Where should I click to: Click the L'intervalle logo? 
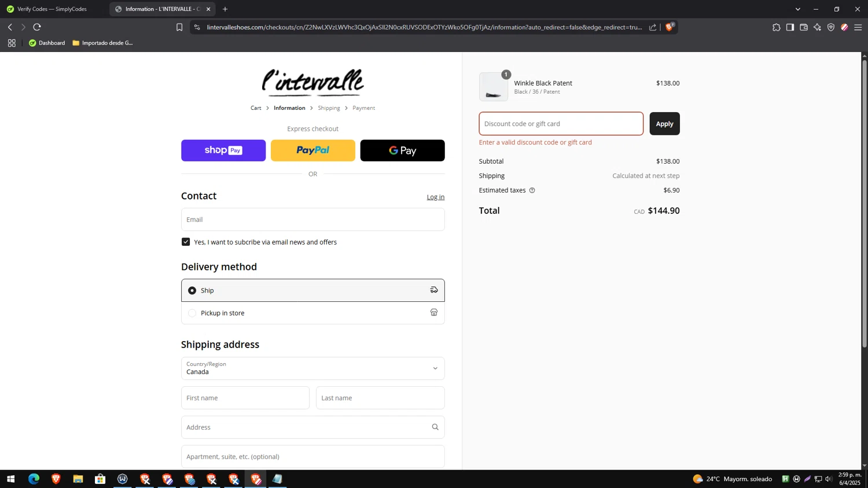tap(313, 82)
